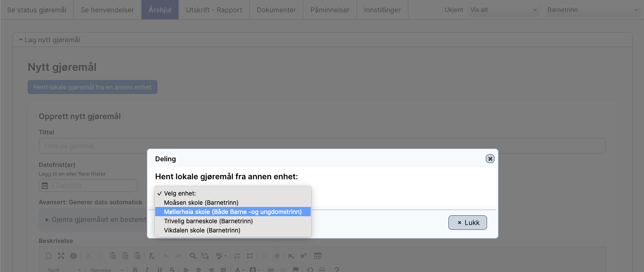The width and height of the screenshot is (644, 272).
Task: Click the Lukk button
Action: [x=468, y=222]
